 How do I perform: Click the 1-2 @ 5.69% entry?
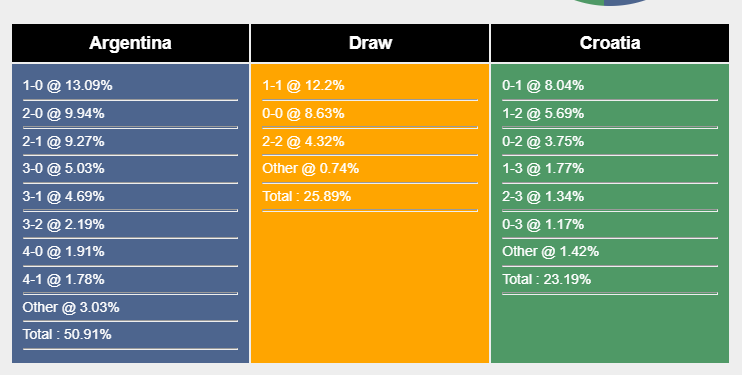pyautogui.click(x=610, y=114)
